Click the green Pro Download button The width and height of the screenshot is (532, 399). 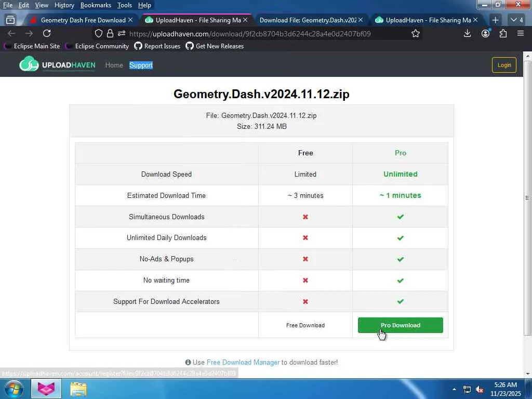(401, 325)
